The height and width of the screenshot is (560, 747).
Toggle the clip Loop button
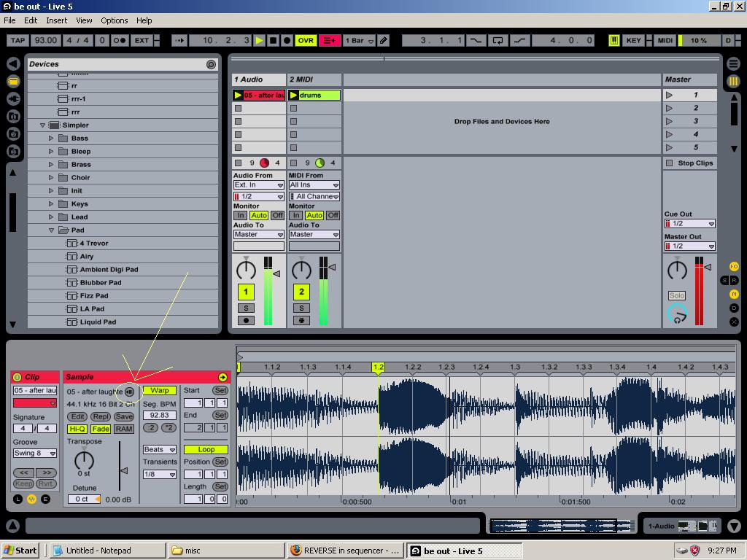pos(206,449)
